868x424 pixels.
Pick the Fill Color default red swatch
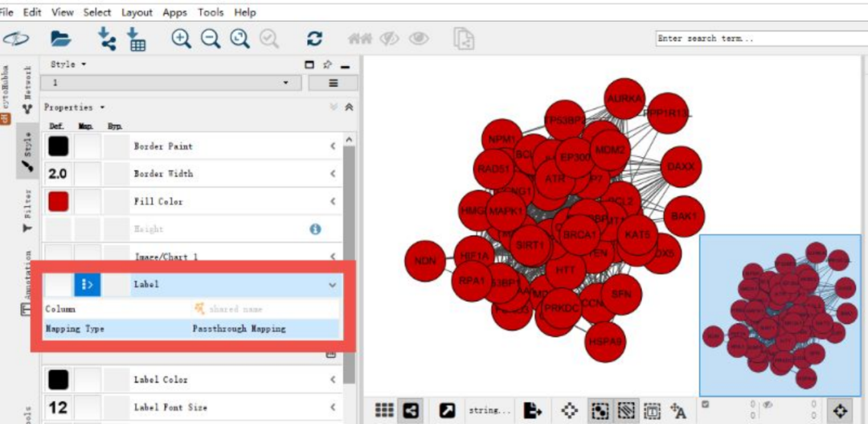pos(58,201)
